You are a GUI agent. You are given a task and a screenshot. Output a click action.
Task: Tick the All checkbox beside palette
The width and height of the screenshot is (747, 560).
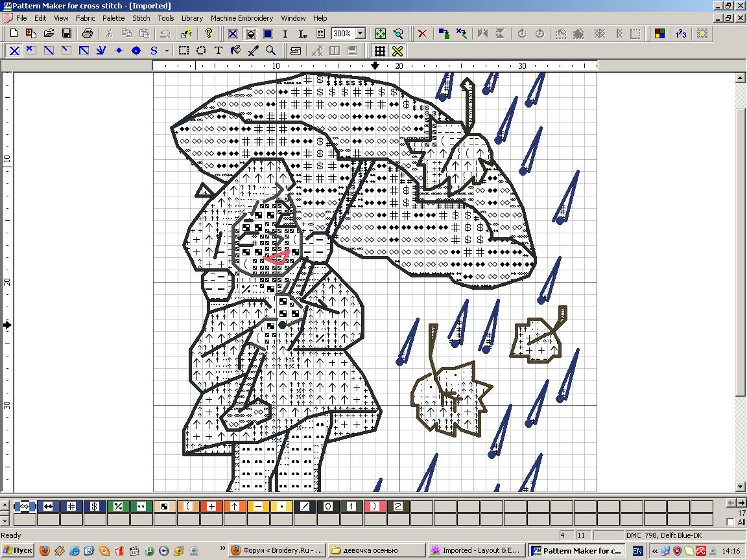730,522
